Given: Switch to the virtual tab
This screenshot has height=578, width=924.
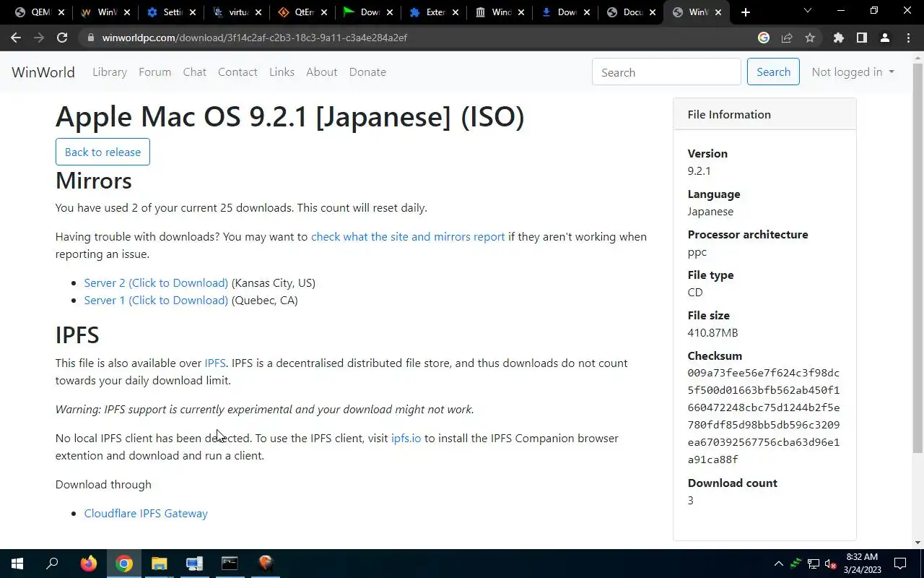Looking at the screenshot, I should coord(235,12).
